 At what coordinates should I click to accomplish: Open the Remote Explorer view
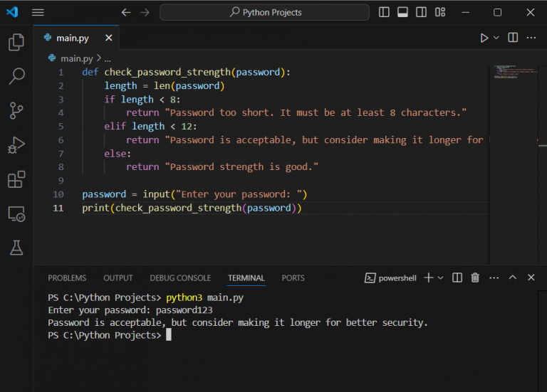tap(16, 213)
